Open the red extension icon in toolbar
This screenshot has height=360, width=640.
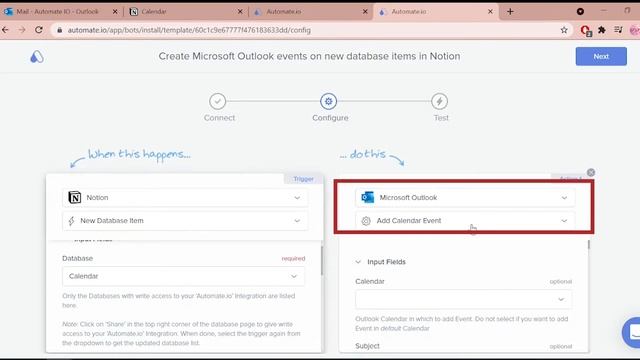point(585,30)
